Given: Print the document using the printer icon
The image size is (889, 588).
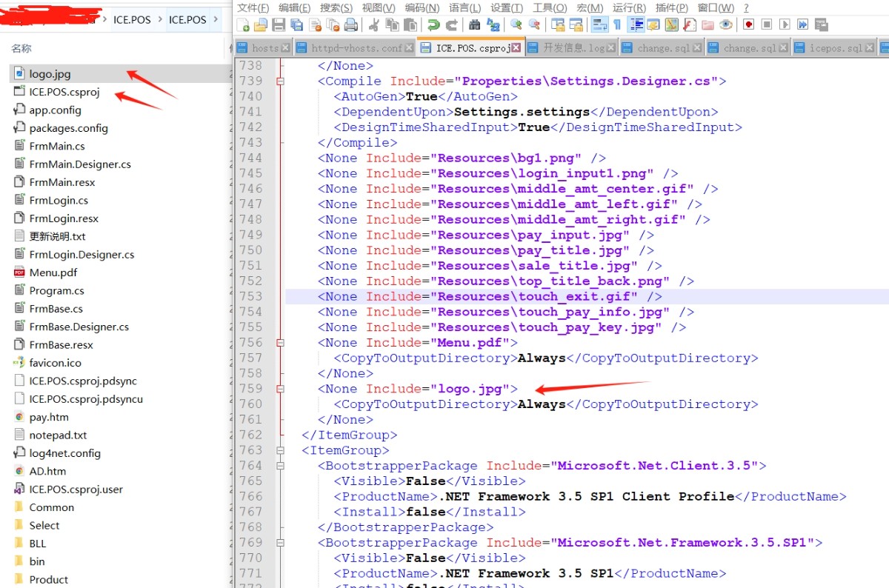Looking at the screenshot, I should [351, 24].
